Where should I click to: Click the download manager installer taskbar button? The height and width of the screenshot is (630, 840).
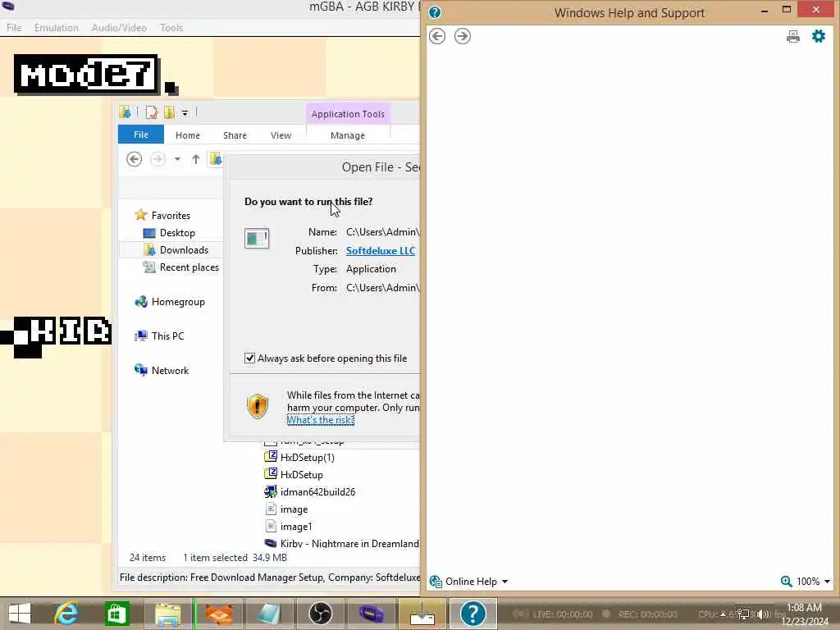coord(422,614)
